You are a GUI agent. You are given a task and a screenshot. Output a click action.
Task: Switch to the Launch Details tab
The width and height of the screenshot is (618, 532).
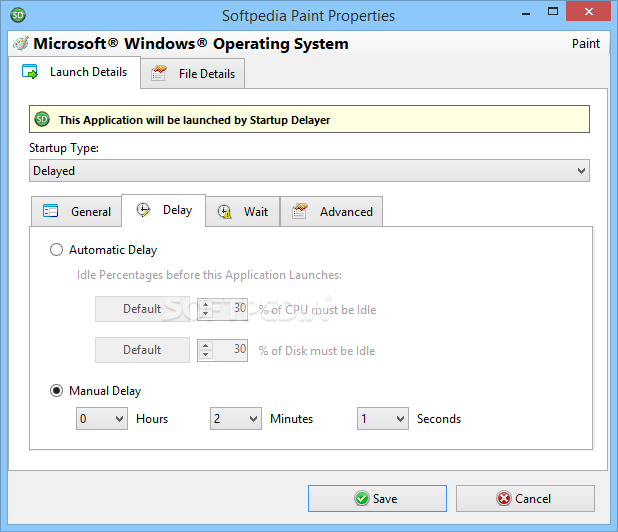pos(74,72)
